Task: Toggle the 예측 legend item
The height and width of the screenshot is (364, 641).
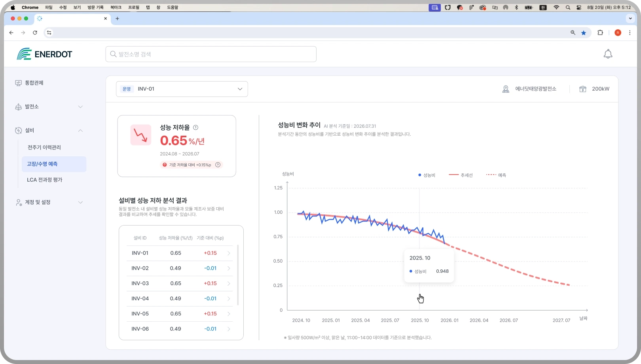Action: click(496, 175)
